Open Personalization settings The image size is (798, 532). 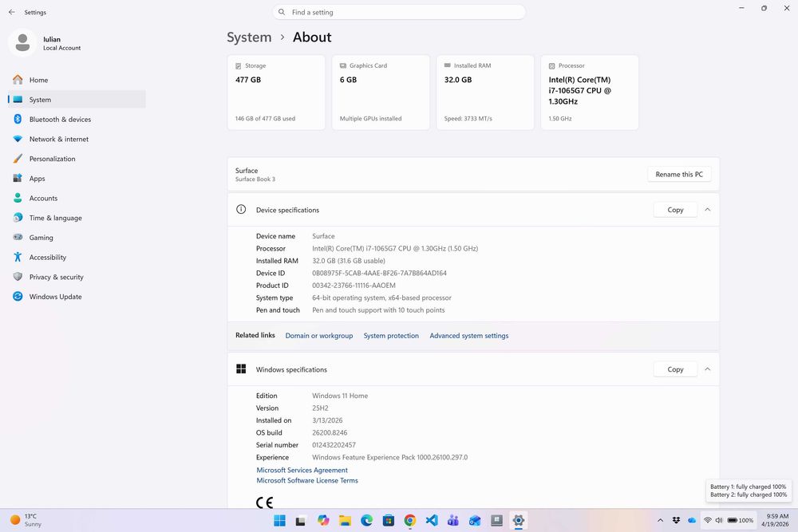[x=77, y=159]
